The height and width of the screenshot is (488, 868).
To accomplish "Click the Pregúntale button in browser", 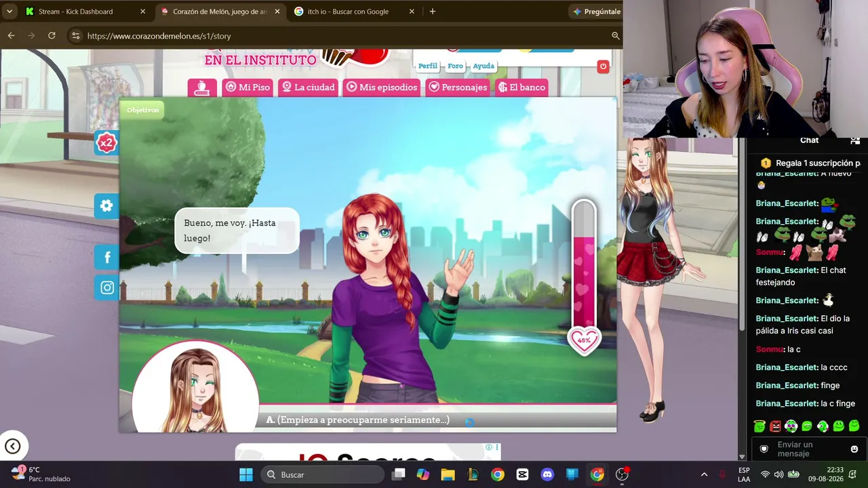I will (x=595, y=12).
